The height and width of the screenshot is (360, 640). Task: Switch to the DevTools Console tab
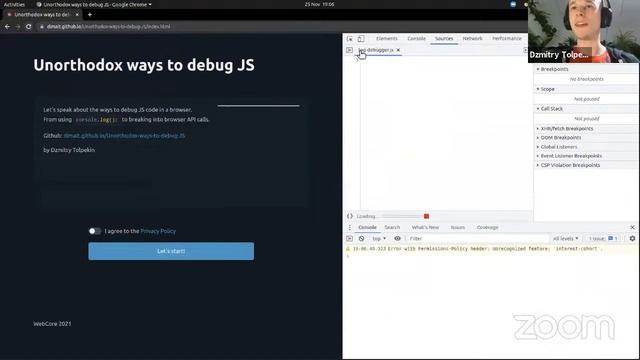[x=416, y=38]
